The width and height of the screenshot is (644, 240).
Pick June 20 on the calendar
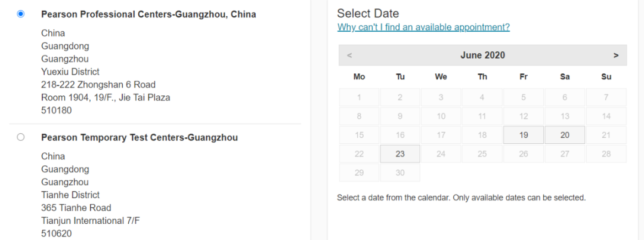pos(565,136)
